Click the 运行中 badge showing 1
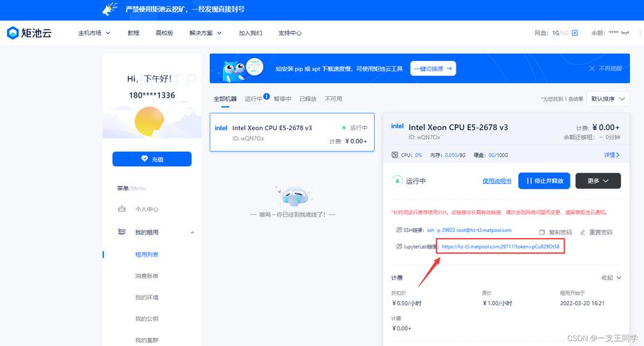The height and width of the screenshot is (346, 644). point(267,96)
